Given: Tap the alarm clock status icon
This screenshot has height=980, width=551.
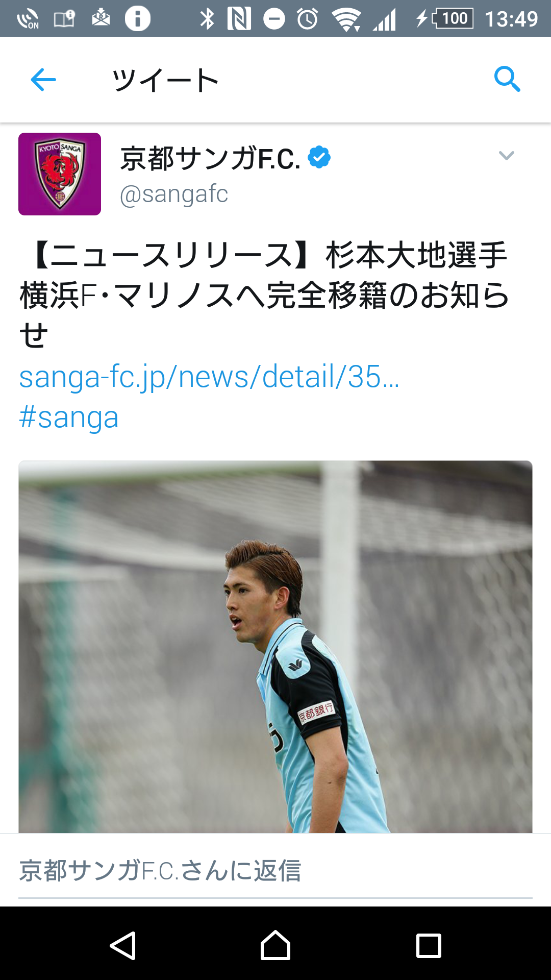Looking at the screenshot, I should [308, 19].
